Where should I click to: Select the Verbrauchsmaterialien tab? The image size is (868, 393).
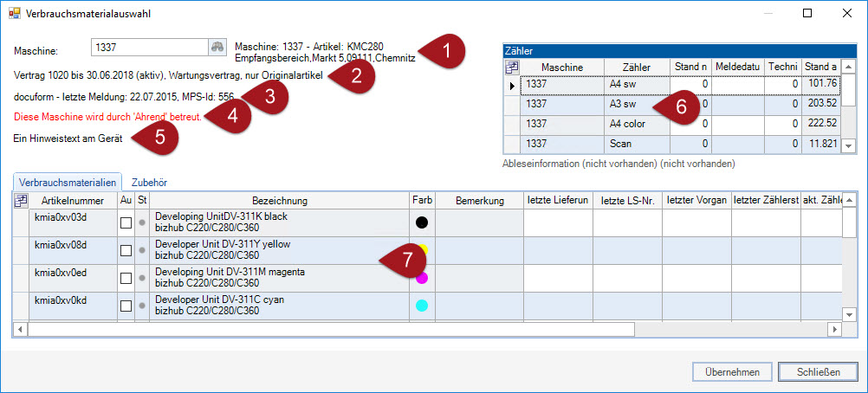click(x=68, y=183)
